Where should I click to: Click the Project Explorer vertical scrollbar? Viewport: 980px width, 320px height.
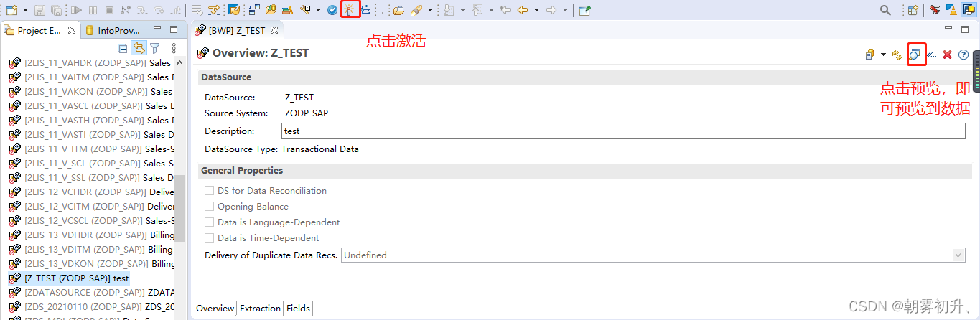pos(180,208)
